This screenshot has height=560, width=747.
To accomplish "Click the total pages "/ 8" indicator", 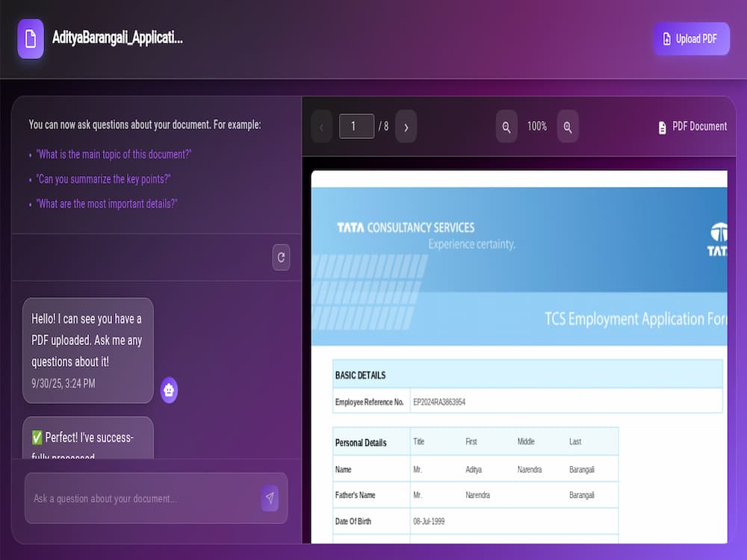I will coord(383,126).
